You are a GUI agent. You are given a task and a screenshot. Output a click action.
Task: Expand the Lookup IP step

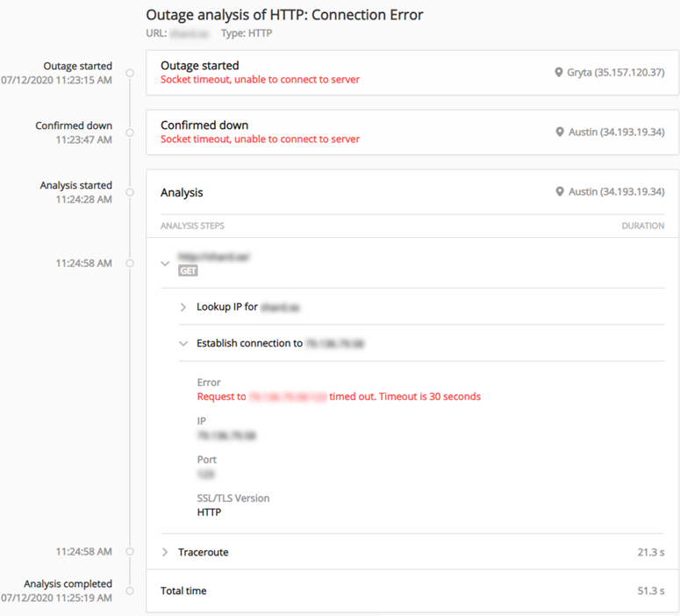point(183,307)
